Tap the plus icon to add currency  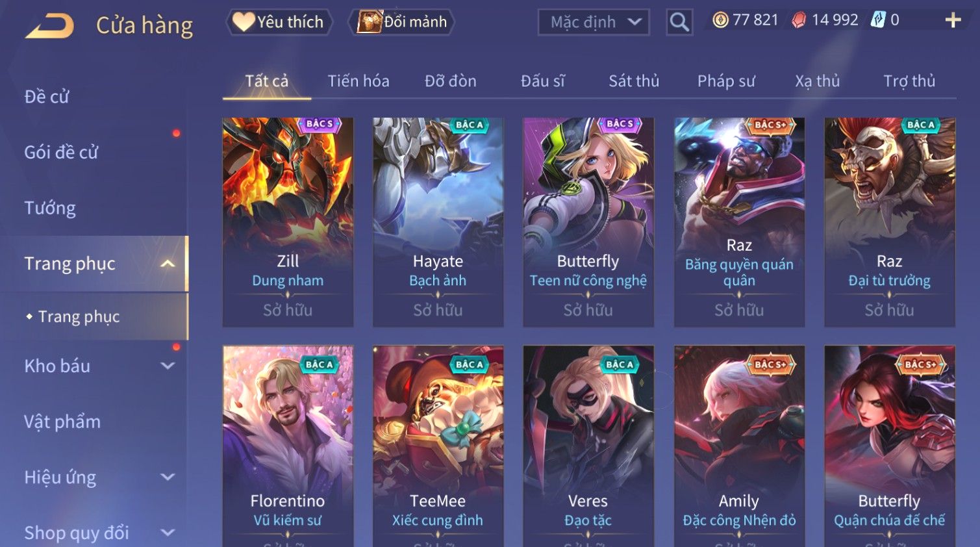click(953, 21)
